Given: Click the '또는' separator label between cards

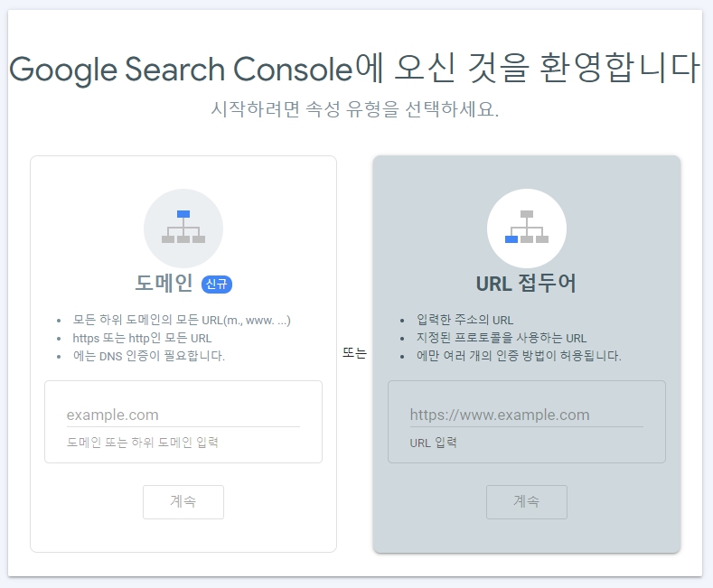Looking at the screenshot, I should pyautogui.click(x=354, y=353).
